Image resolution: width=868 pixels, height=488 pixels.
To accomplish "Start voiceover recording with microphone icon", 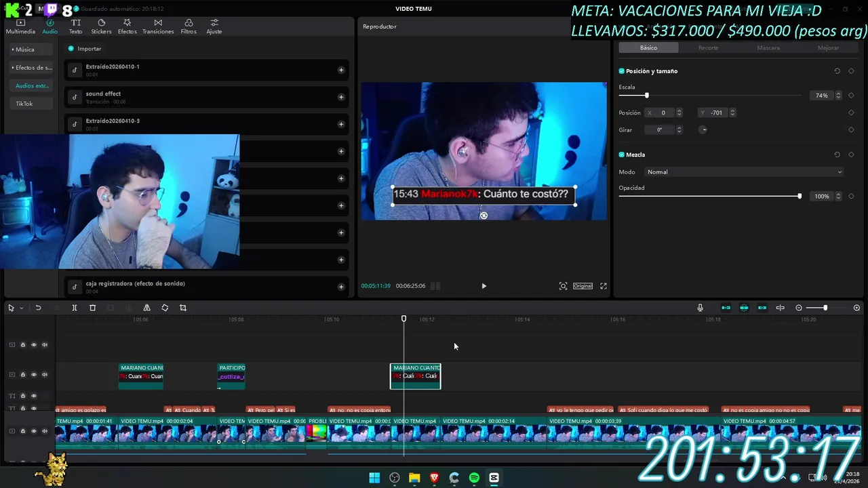I will [700, 308].
